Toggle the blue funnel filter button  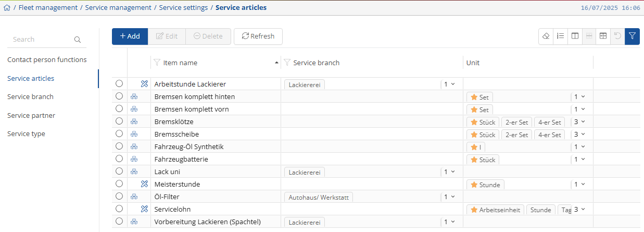(x=632, y=36)
